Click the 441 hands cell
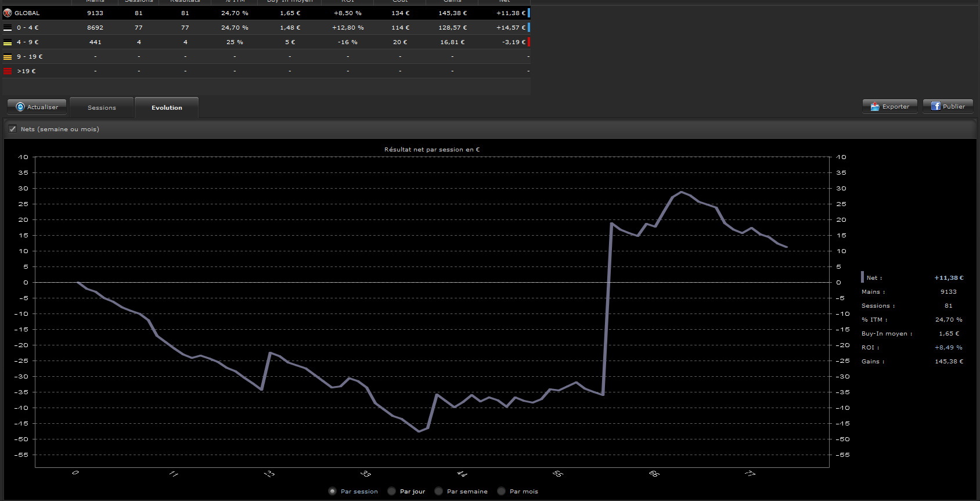 pos(95,42)
